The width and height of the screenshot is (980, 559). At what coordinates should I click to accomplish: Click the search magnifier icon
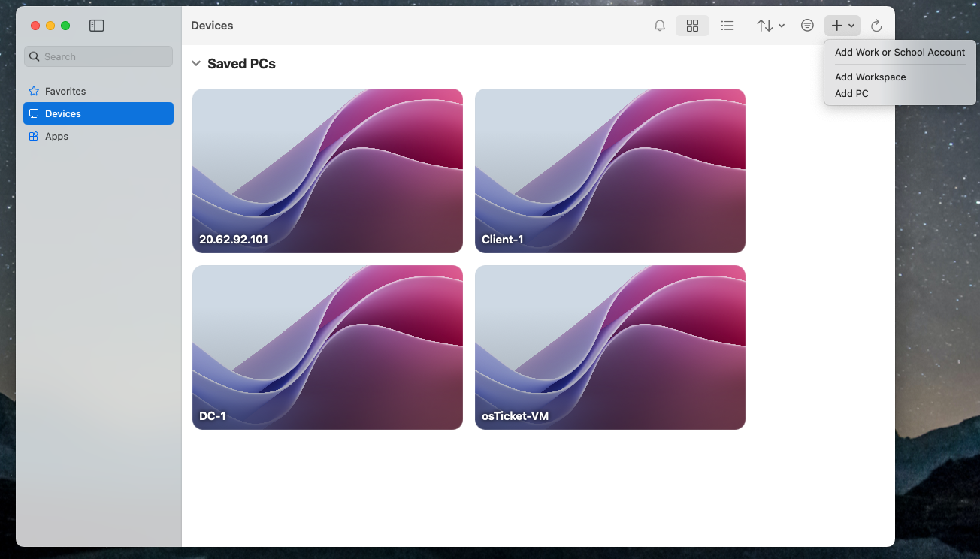coord(35,56)
